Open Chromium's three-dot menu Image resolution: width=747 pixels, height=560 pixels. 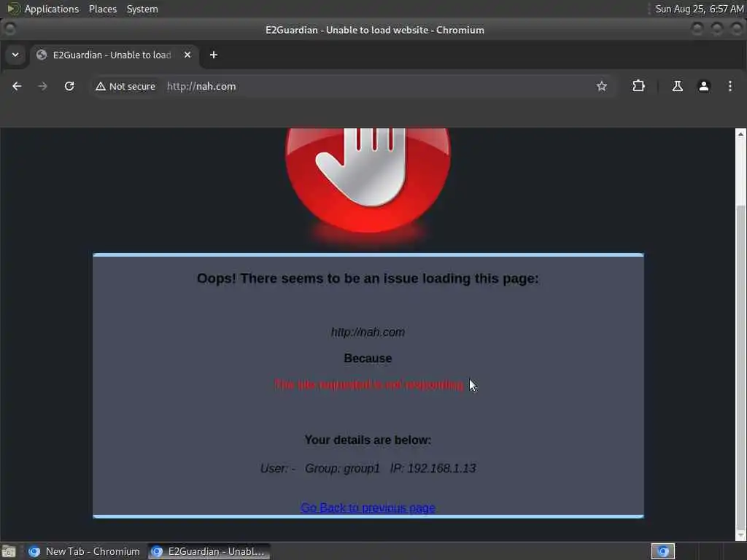[x=729, y=86]
